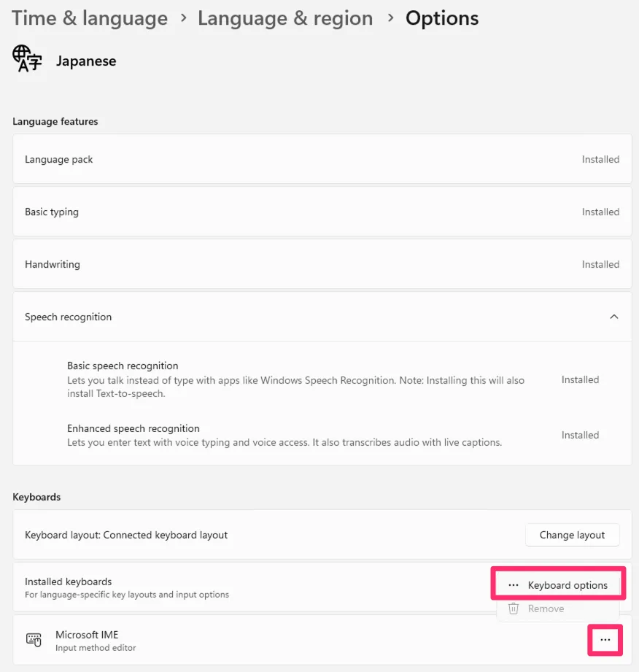Collapse the Speech recognition section chevron
Screen dimensions: 639x672
point(613,317)
